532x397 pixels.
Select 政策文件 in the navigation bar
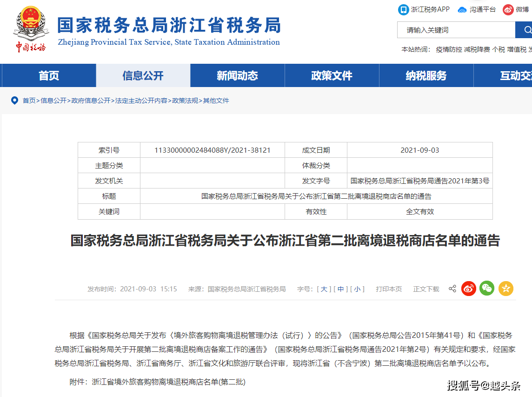(x=332, y=75)
